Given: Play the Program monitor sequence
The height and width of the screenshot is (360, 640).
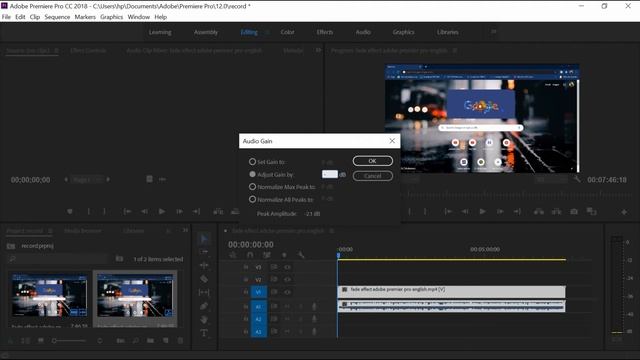Looking at the screenshot, I should 482,211.
